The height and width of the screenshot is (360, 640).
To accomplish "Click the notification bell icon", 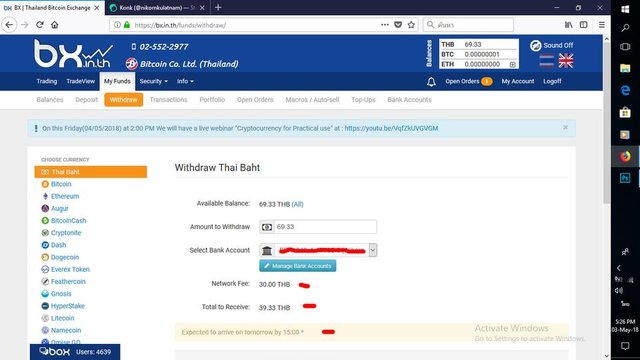I will (x=431, y=82).
